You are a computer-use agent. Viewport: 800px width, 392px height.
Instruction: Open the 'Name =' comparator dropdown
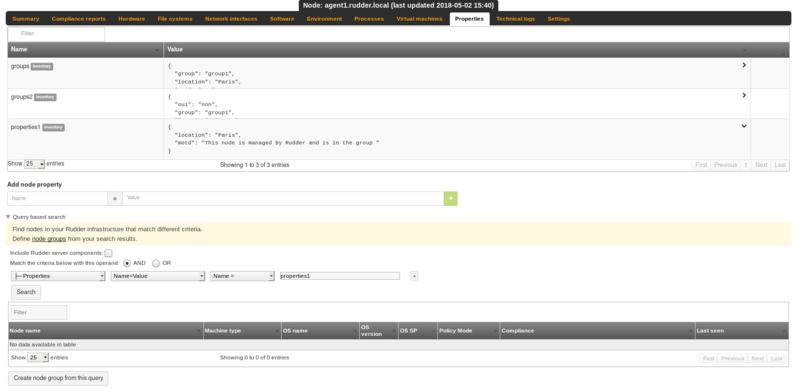[243, 276]
